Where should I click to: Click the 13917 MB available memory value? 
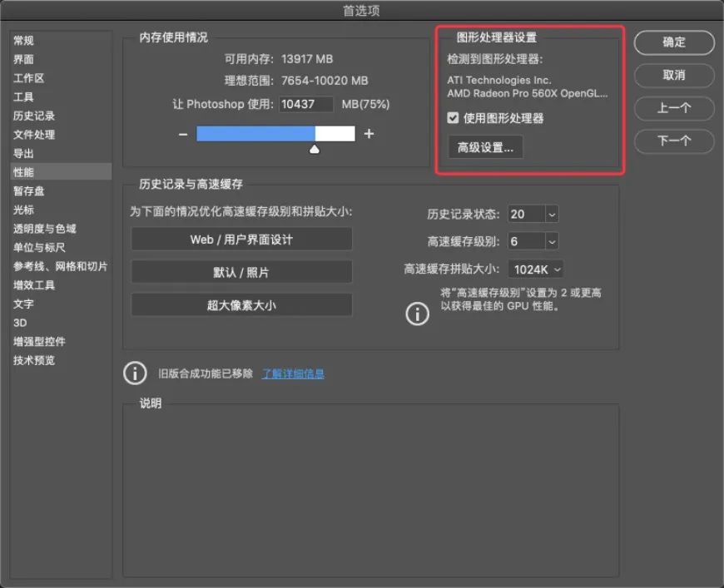tap(306, 59)
